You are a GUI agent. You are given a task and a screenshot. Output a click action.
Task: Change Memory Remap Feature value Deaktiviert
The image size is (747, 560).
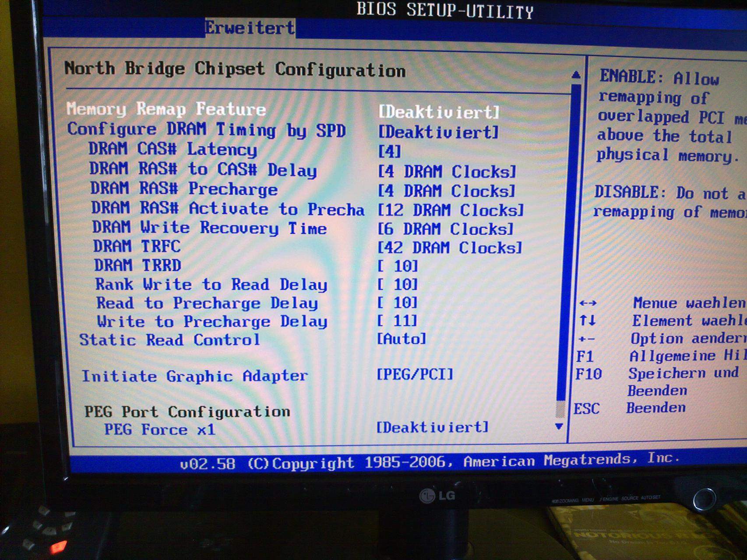(x=439, y=112)
